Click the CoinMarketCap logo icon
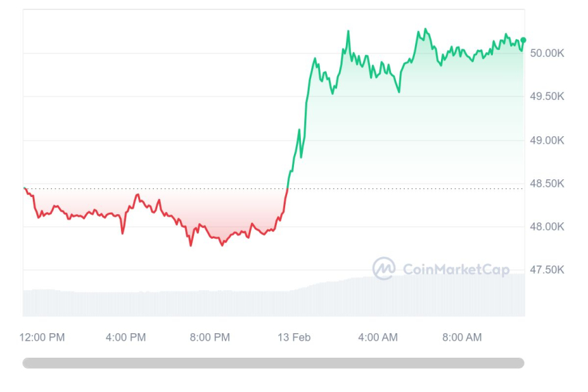Screen dimensions: 588x392 [384, 268]
